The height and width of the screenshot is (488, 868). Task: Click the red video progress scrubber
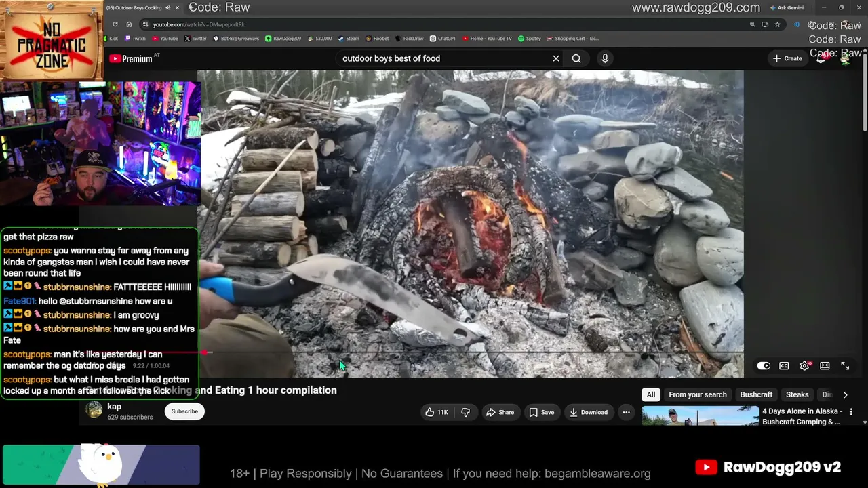[x=205, y=352]
